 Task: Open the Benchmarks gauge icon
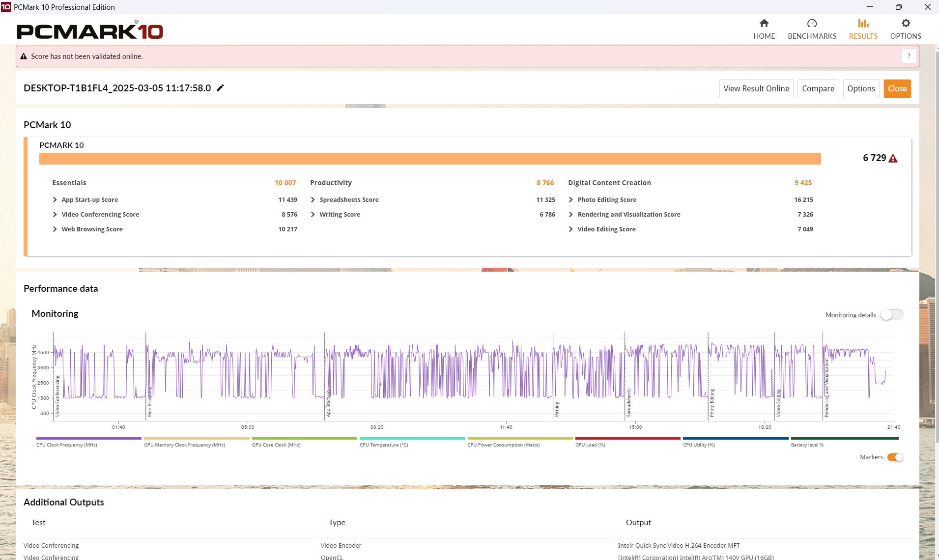coord(812,24)
